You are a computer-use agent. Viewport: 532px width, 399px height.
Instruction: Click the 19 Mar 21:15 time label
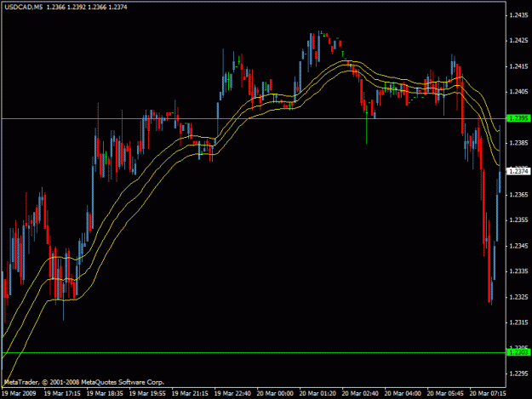pos(190,394)
